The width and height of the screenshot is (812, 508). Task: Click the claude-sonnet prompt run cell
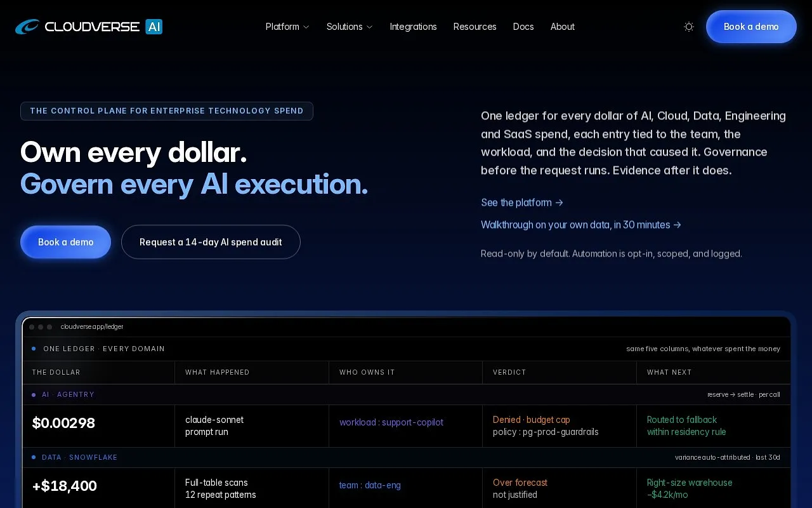point(252,426)
